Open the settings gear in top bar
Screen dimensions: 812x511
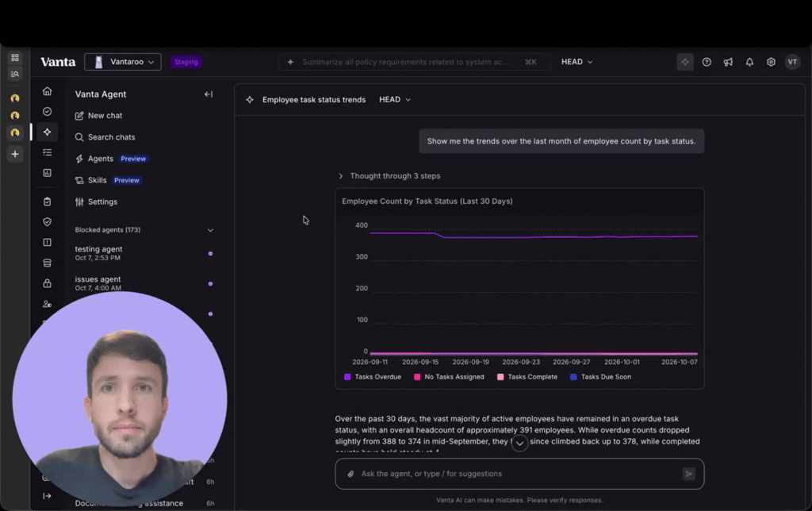(x=771, y=62)
